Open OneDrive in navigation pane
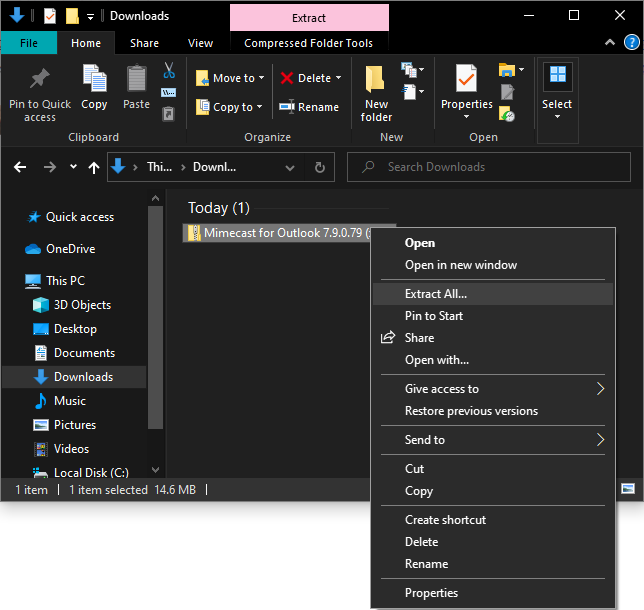Viewport: 644px width, 610px height. pos(60,249)
